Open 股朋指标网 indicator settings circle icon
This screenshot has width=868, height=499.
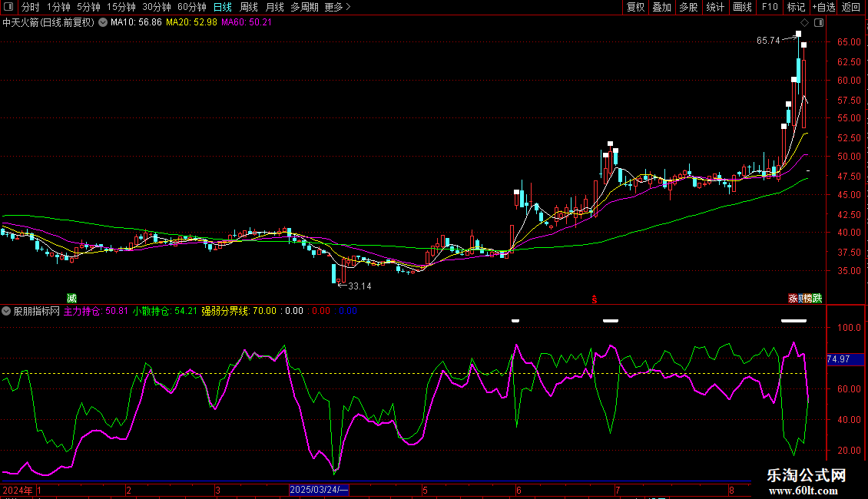pos(6,311)
